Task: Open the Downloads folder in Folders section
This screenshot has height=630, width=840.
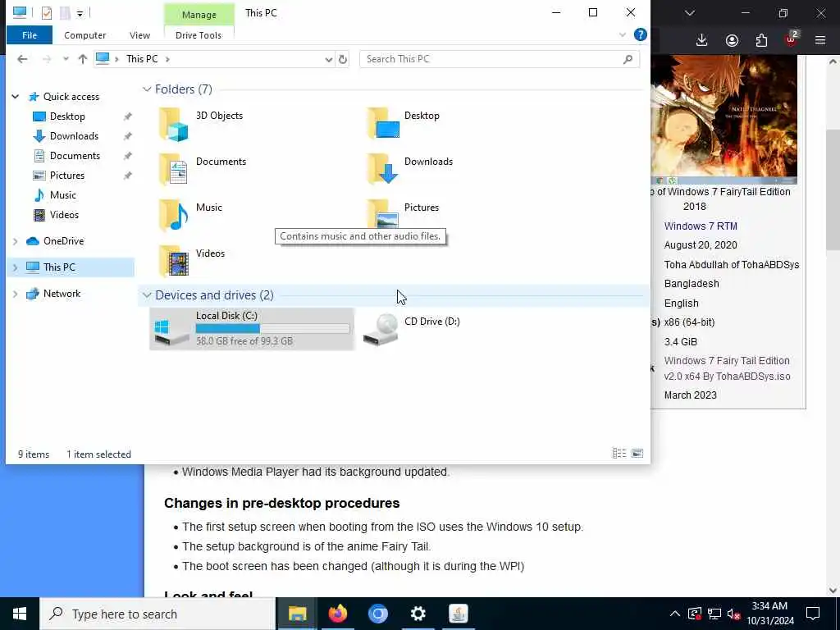Action: pos(410,169)
